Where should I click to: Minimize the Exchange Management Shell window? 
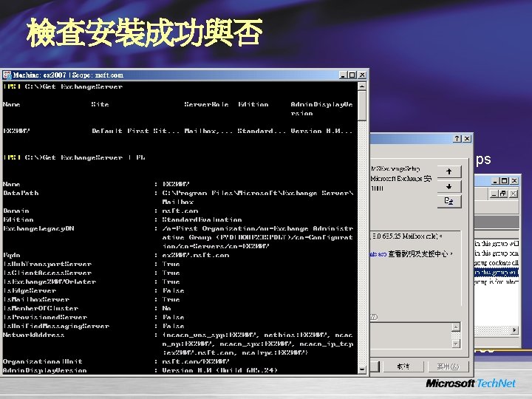[x=343, y=75]
